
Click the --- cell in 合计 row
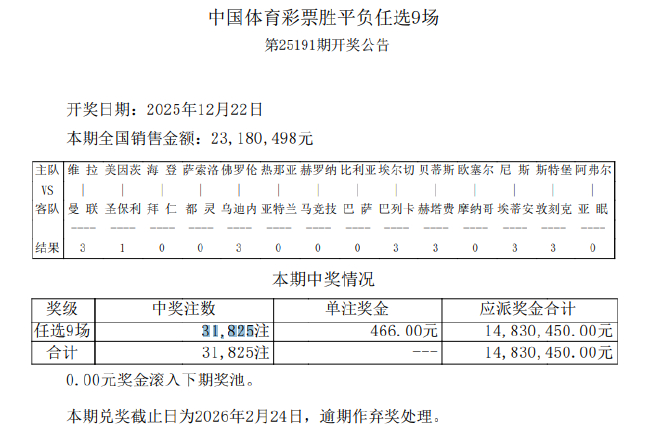click(x=425, y=352)
